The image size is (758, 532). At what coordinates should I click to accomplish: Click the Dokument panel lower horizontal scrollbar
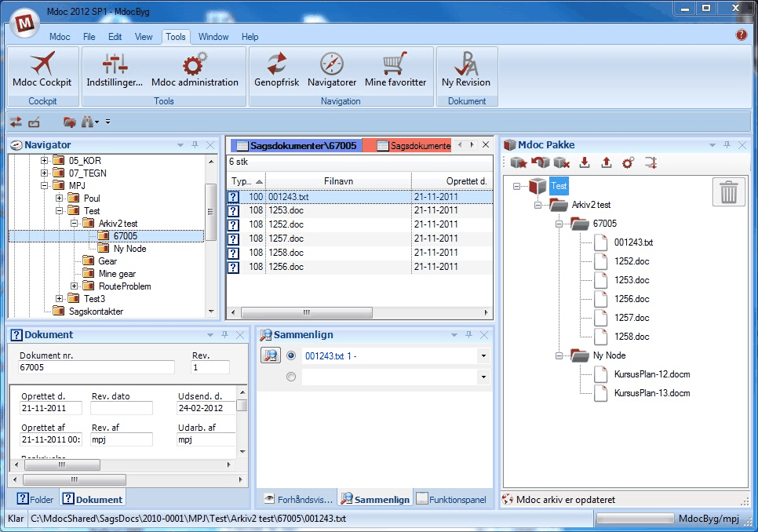point(75,479)
